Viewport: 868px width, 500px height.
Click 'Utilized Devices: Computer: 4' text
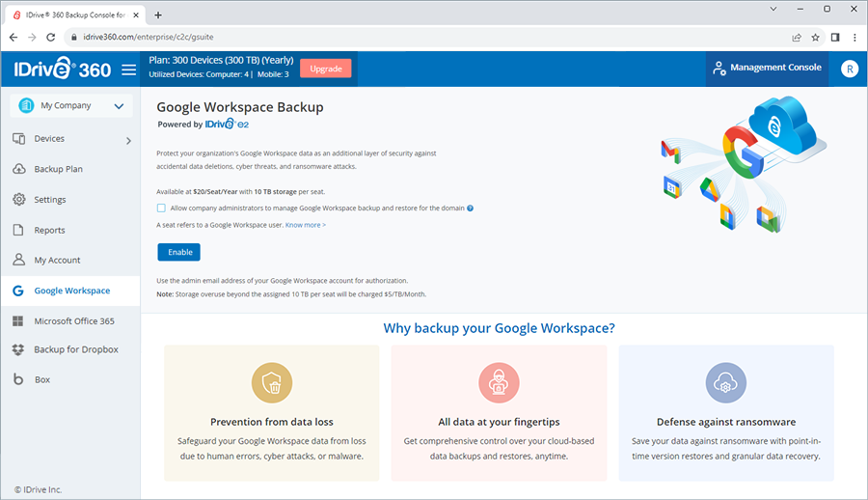(x=199, y=74)
